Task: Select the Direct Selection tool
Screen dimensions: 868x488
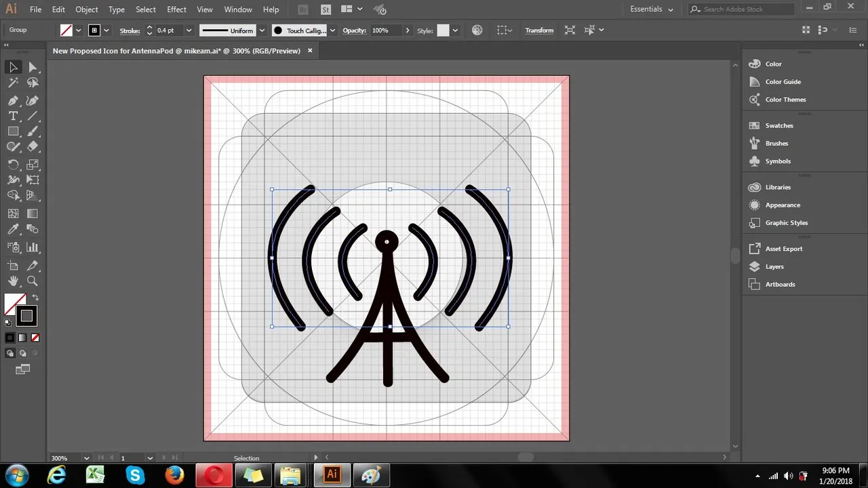Action: 33,66
